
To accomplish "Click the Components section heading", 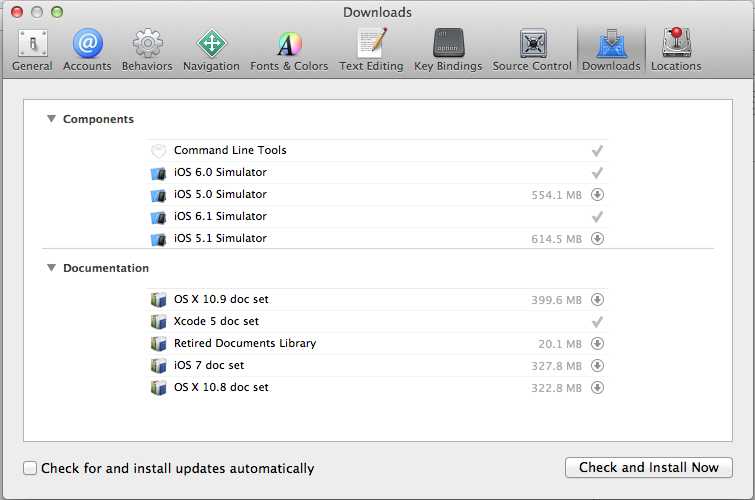I will click(x=98, y=119).
